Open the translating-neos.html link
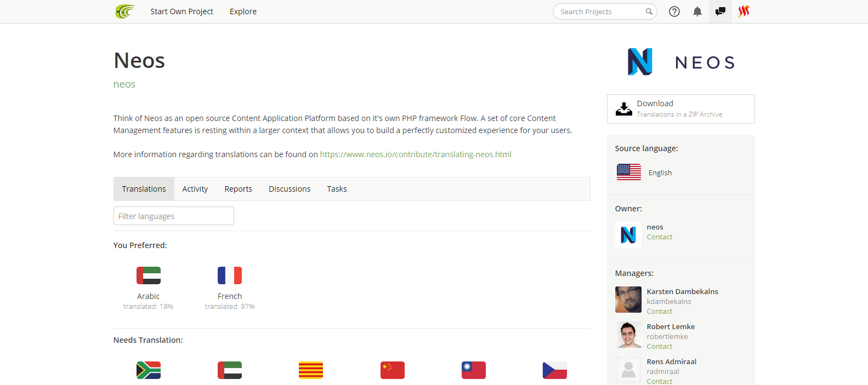868x385 pixels. pos(416,154)
